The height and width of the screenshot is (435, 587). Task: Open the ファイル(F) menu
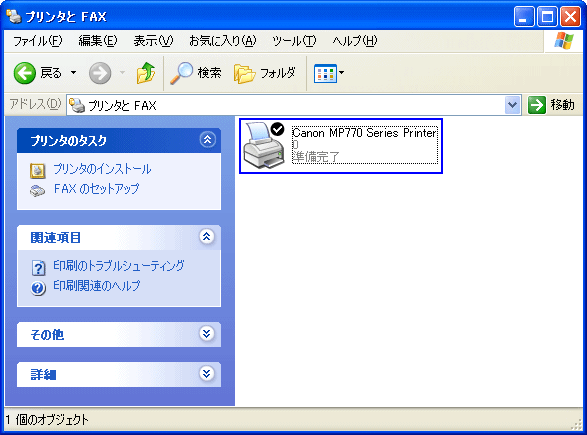tap(37, 40)
